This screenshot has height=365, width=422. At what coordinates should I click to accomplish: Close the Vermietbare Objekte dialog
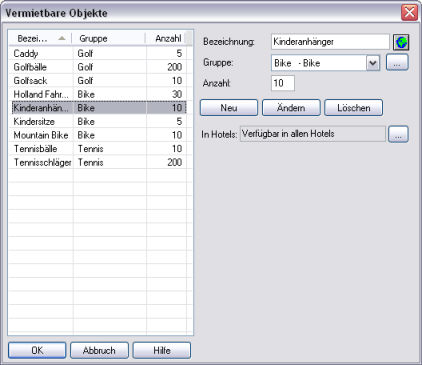[409, 13]
